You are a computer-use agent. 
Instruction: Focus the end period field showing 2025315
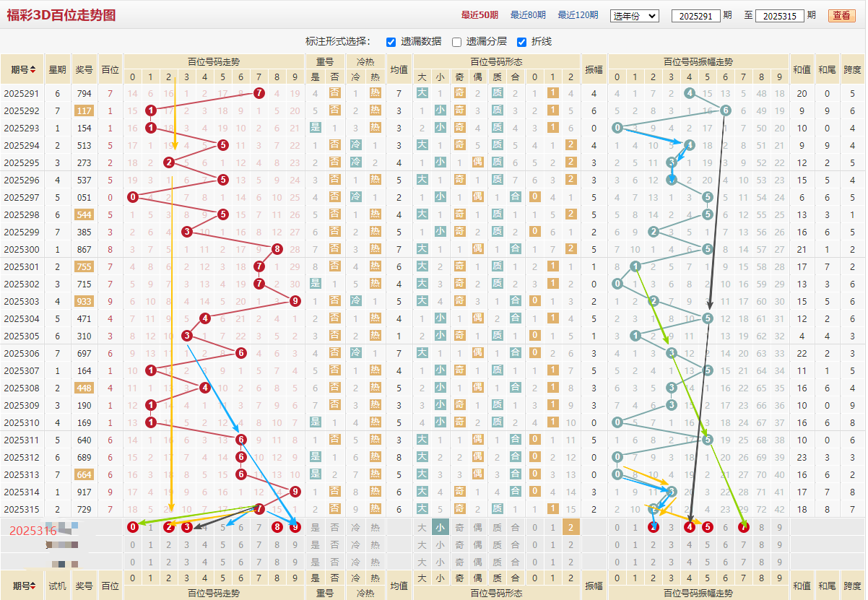(779, 16)
